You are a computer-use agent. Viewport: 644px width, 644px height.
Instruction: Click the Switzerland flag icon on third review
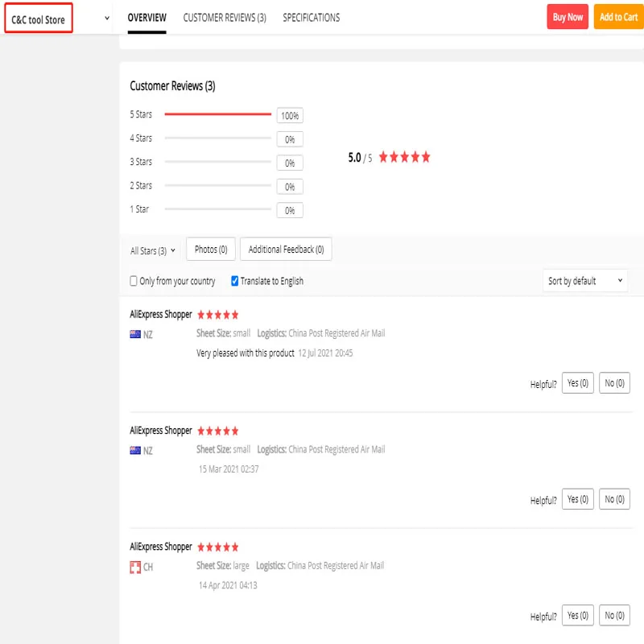(135, 568)
